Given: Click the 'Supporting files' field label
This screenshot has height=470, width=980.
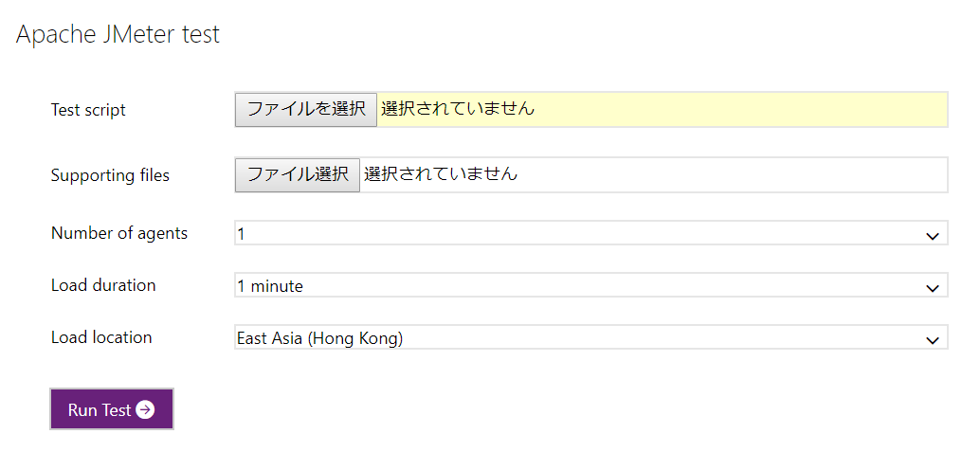Looking at the screenshot, I should pos(110,175).
